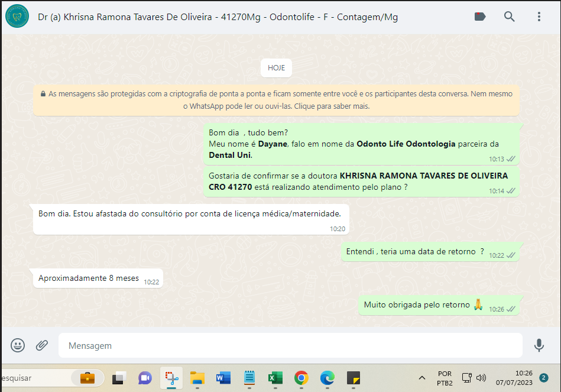The height and width of the screenshot is (392, 561).
Task: Open the three-dot chat options menu
Action: click(x=539, y=17)
